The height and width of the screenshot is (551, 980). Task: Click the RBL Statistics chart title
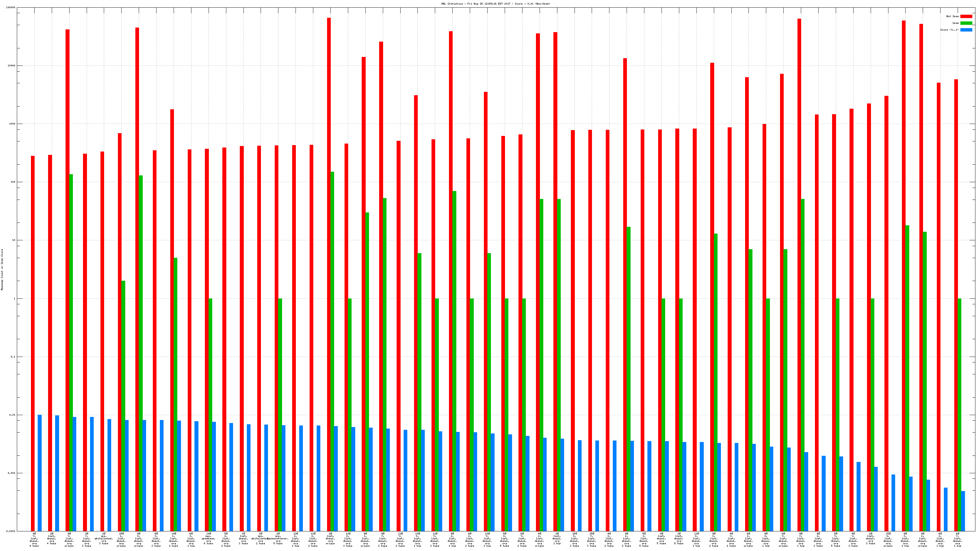[495, 4]
